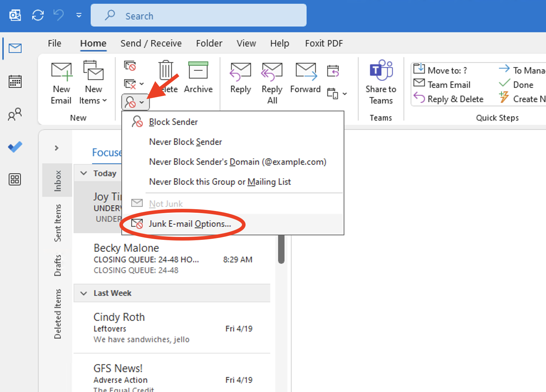Click the Undo icon in the quick access toolbar
Viewport: 546px width, 392px height.
pos(58,15)
